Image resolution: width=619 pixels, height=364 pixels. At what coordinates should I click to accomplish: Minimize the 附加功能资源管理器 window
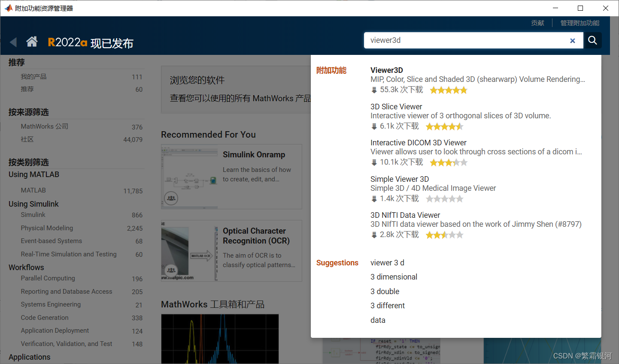point(555,8)
